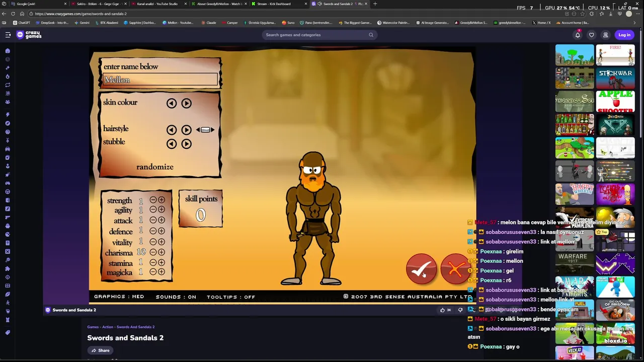Switch to About GreedyBirMellon tab
The image size is (644, 362).
(219, 4)
